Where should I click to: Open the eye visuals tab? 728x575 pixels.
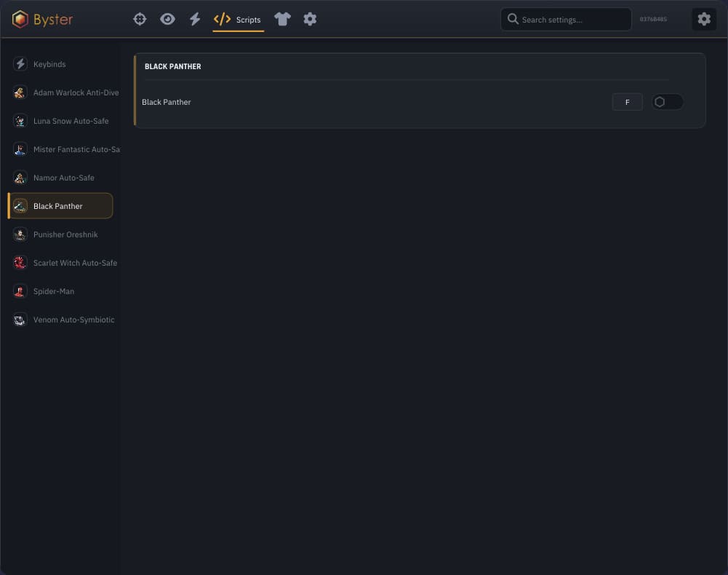(167, 19)
